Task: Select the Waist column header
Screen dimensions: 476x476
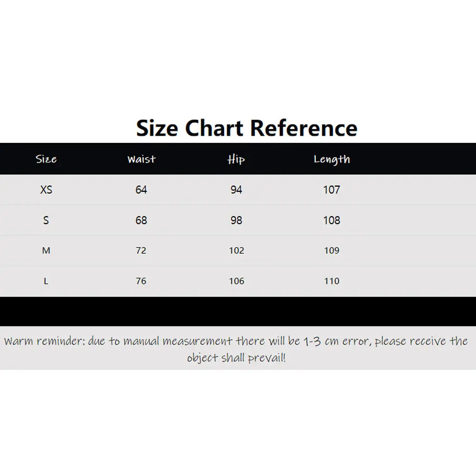Action: (x=141, y=159)
